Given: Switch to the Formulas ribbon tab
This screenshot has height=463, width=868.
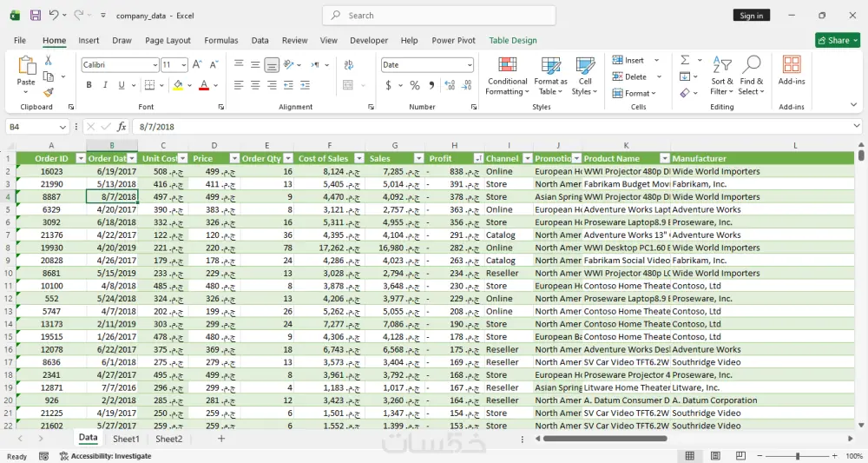Looking at the screenshot, I should click(x=220, y=41).
